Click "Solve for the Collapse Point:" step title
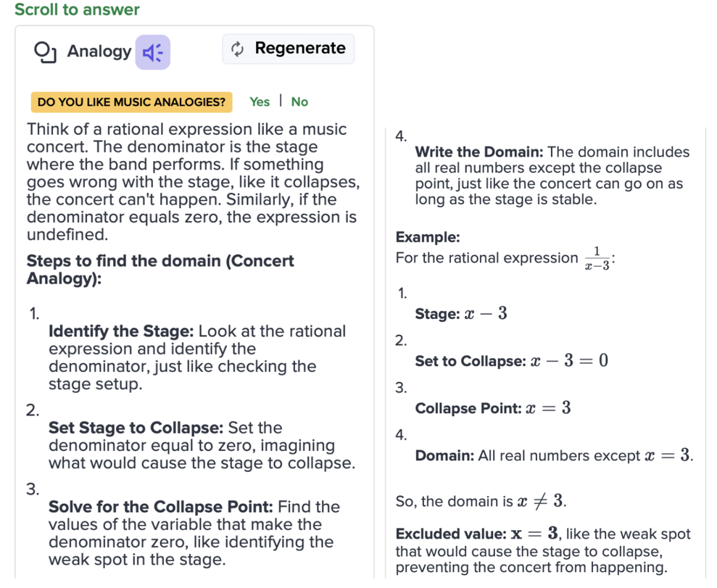This screenshot has width=717, height=588. (160, 507)
